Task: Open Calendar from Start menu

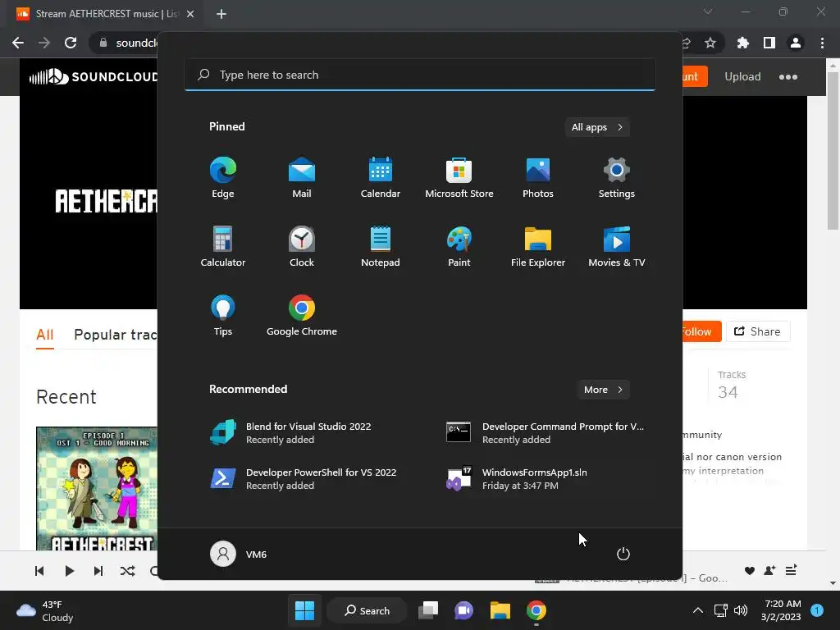Action: click(x=381, y=178)
